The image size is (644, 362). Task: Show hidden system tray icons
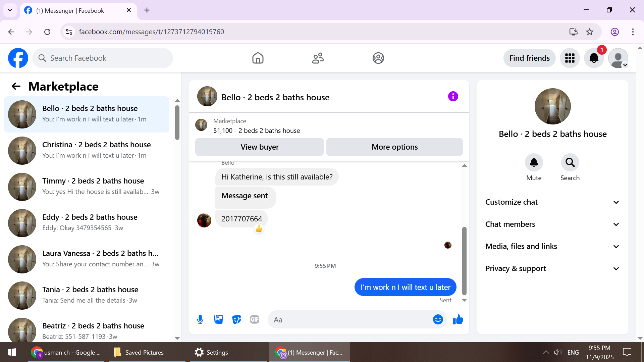pyautogui.click(x=546, y=352)
